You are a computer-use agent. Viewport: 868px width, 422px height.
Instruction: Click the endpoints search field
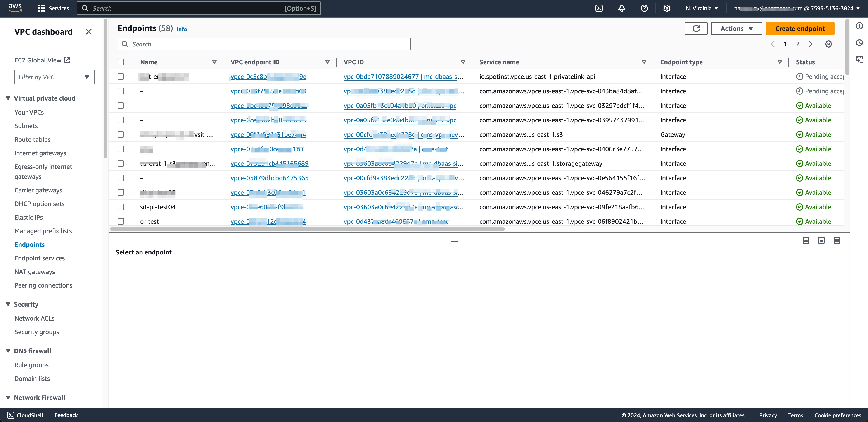(264, 44)
